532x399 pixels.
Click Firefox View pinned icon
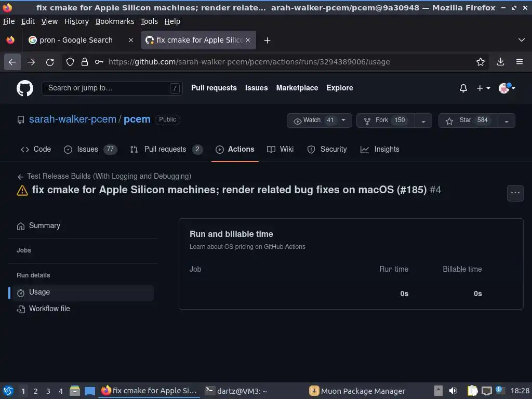(10, 40)
